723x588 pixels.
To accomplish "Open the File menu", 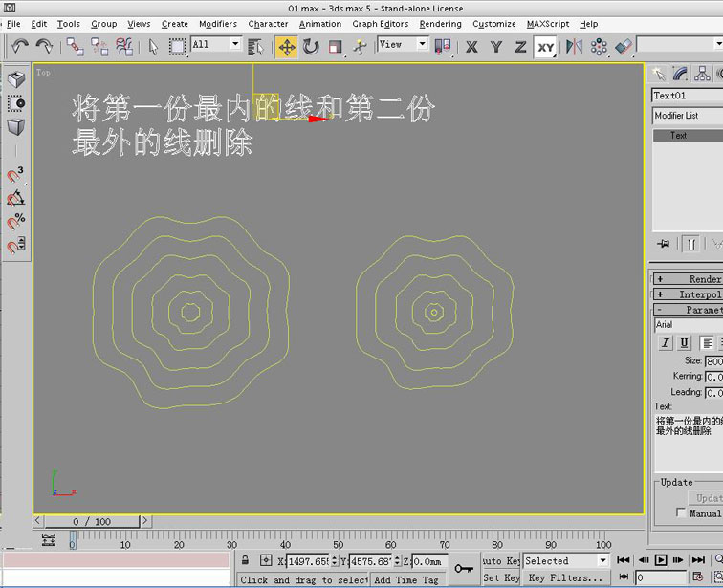I will [13, 24].
